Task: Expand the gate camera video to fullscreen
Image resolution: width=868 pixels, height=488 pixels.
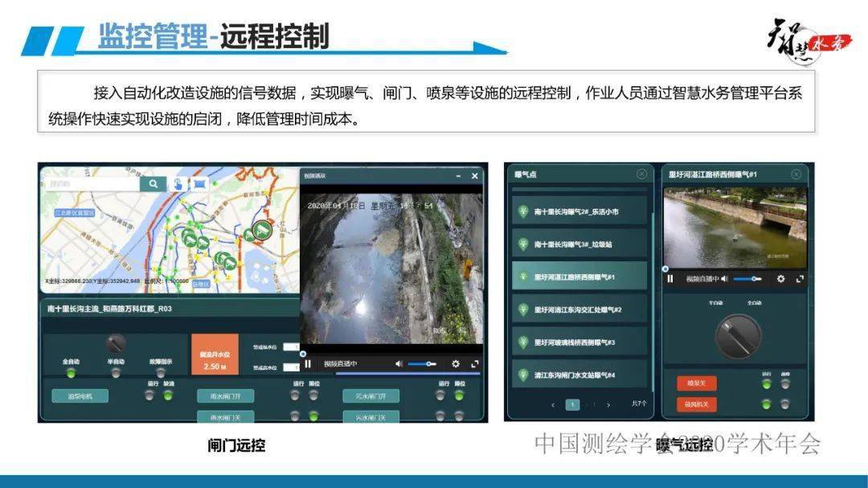Action: click(x=474, y=364)
